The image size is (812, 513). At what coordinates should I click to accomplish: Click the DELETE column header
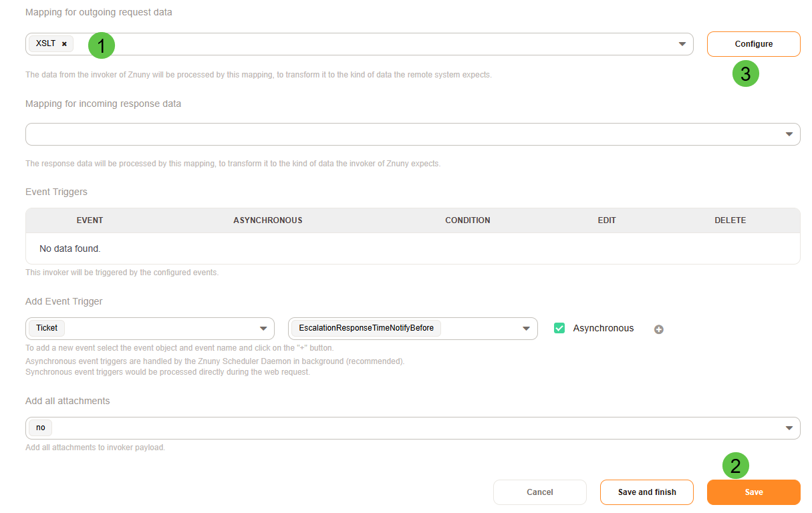(730, 220)
